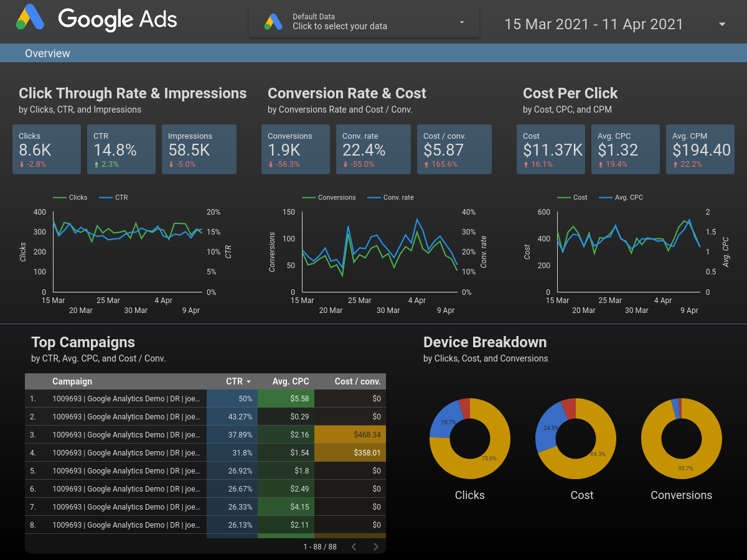
Task: Click the CTR column sort arrow
Action: click(x=249, y=382)
